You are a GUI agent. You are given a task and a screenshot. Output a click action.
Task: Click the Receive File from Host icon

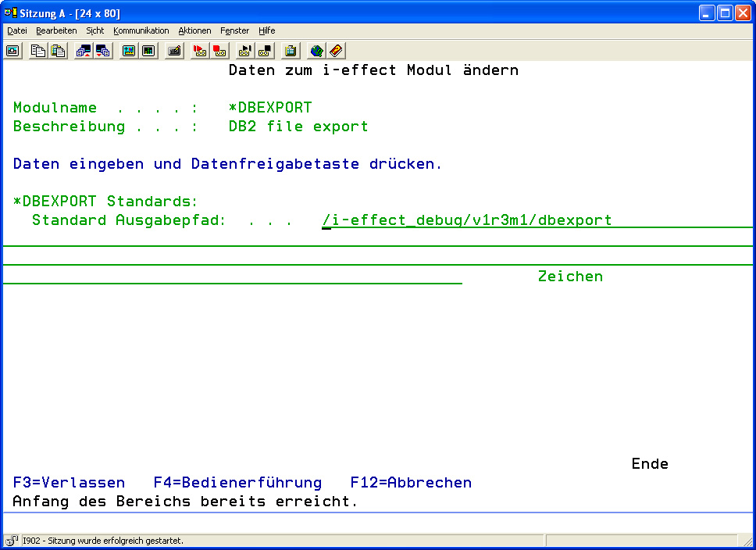[x=103, y=51]
